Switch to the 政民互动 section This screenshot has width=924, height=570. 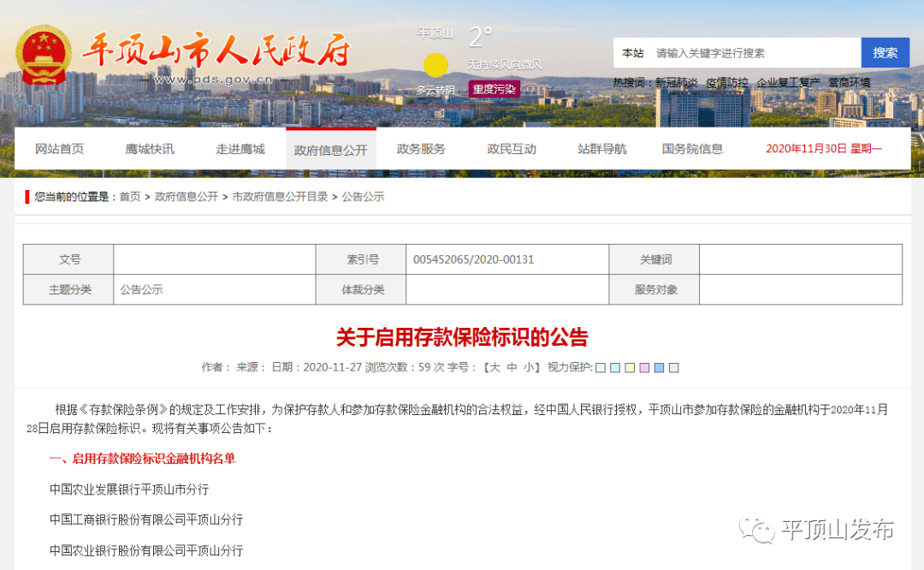511,147
